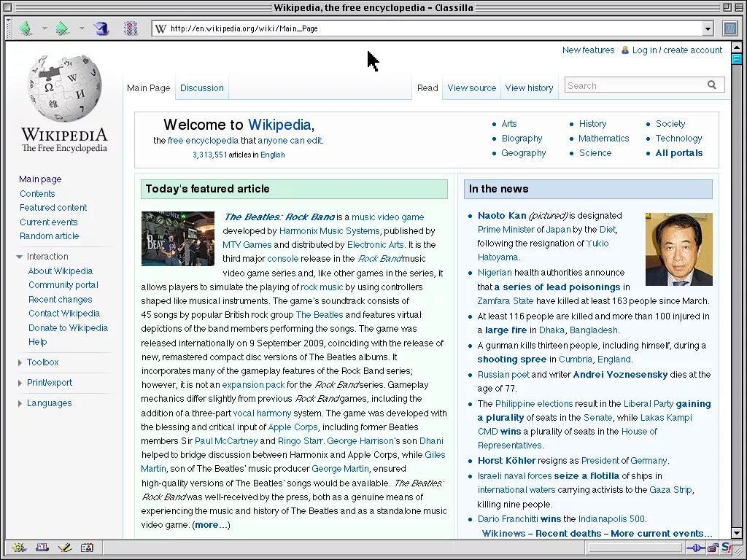
Task: Open the Log in / create account link
Action: (x=677, y=50)
